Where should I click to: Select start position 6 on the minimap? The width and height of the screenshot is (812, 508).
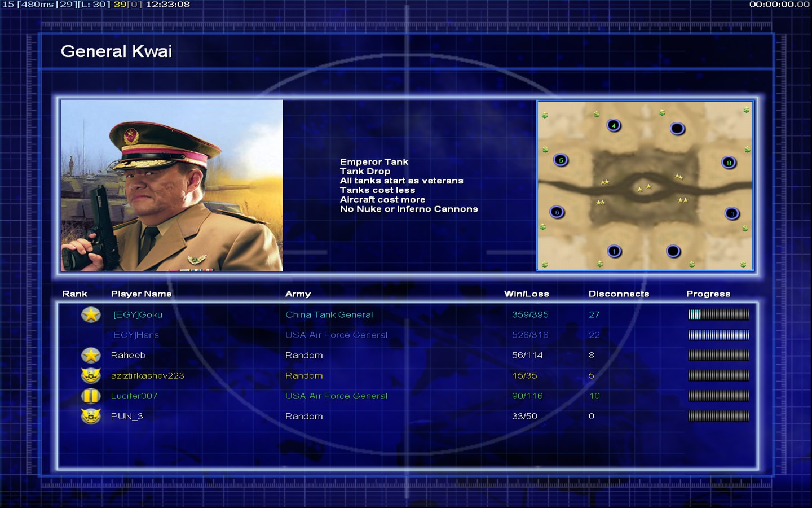click(x=557, y=212)
